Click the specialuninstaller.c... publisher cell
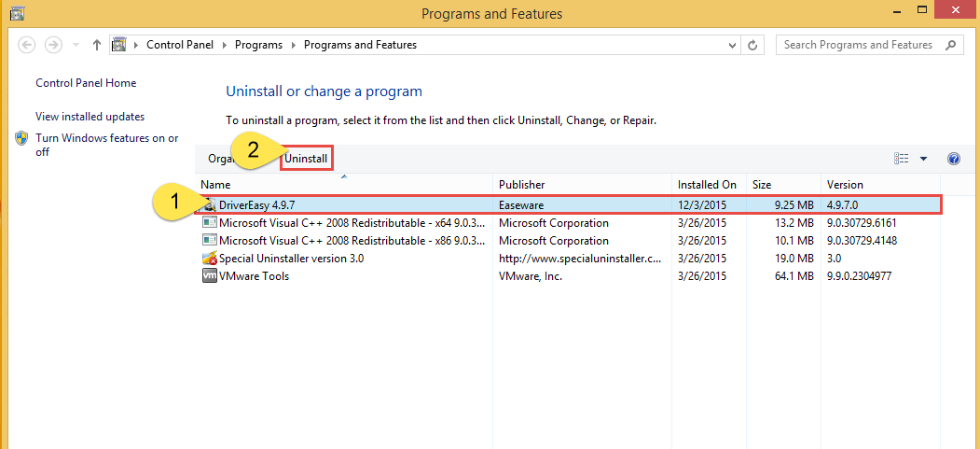Screen dimensions: 980x449 coord(580,259)
